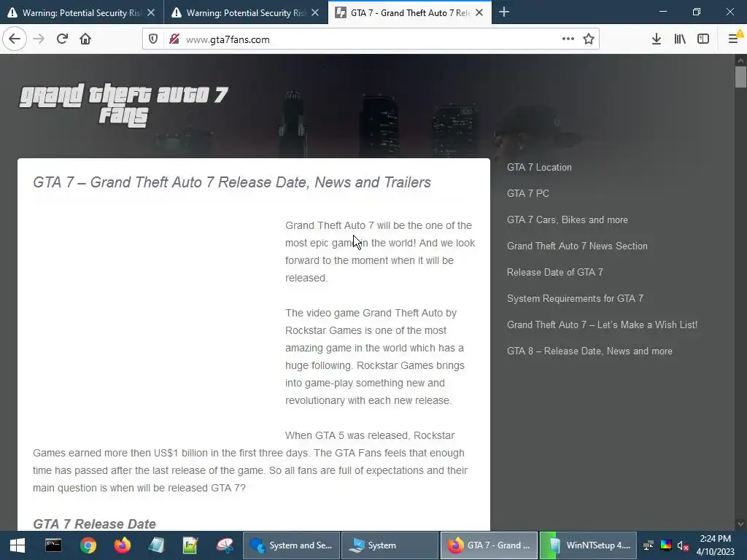Click the muted volume tray icon
This screenshot has width=747, height=560.
[x=683, y=545]
